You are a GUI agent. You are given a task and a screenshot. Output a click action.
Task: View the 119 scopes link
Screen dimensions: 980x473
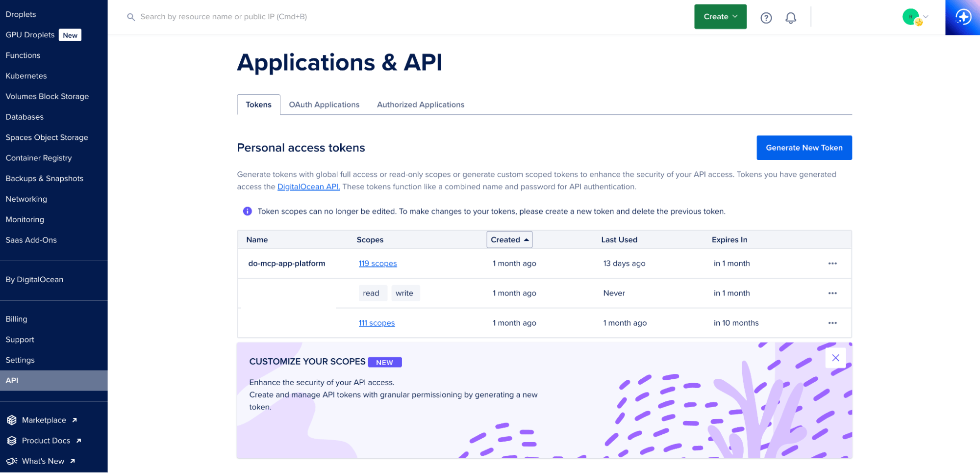377,263
